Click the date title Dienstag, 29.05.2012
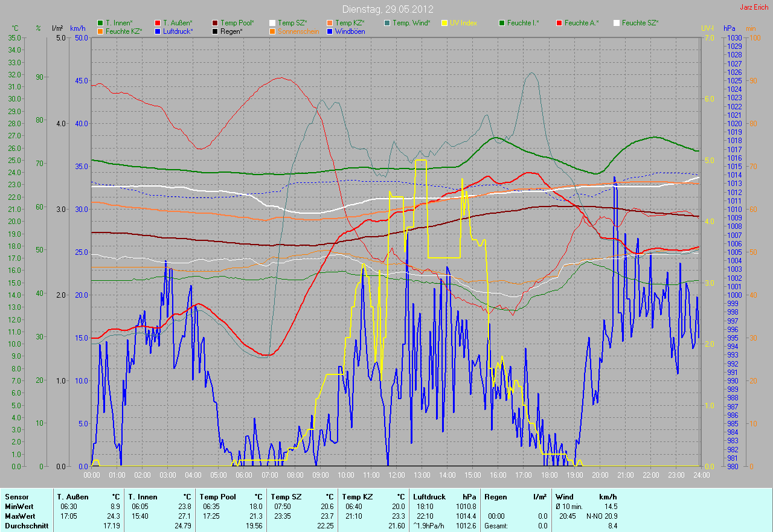 [x=386, y=9]
